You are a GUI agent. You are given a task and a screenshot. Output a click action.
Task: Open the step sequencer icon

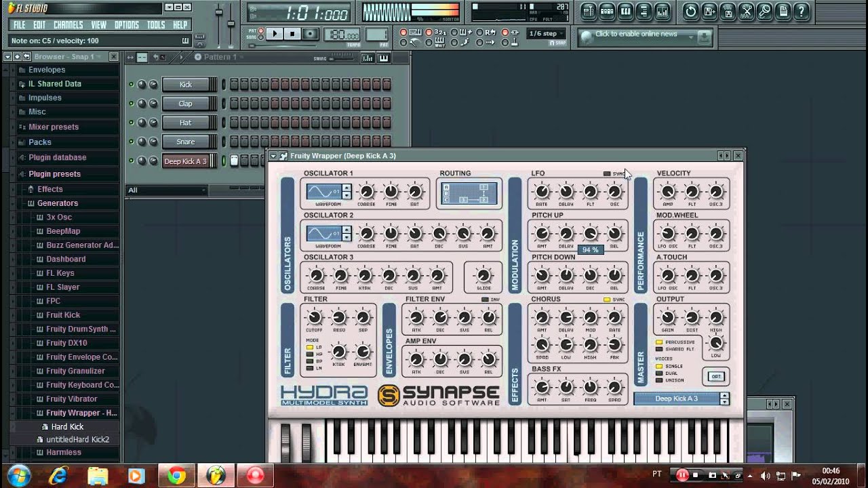click(x=608, y=11)
